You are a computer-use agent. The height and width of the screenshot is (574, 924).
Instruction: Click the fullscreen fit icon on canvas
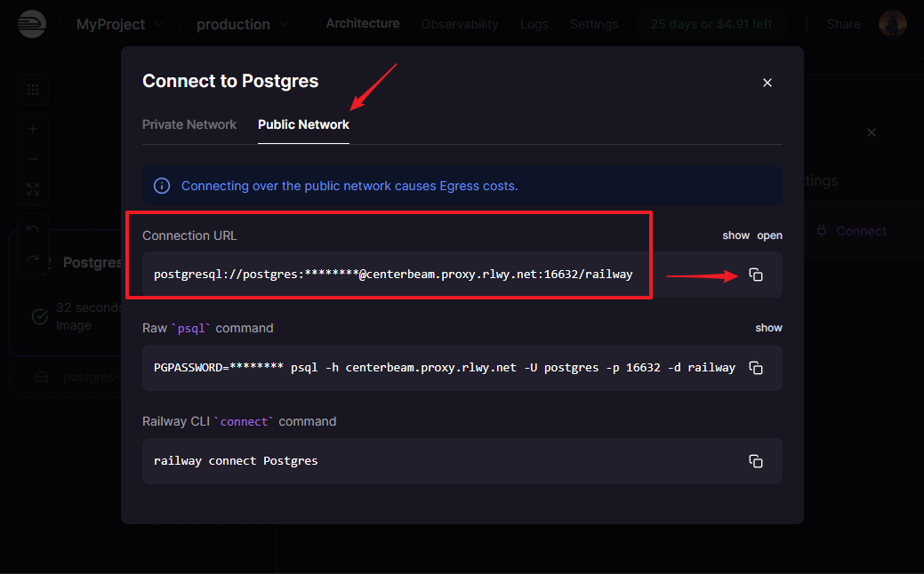pos(33,189)
